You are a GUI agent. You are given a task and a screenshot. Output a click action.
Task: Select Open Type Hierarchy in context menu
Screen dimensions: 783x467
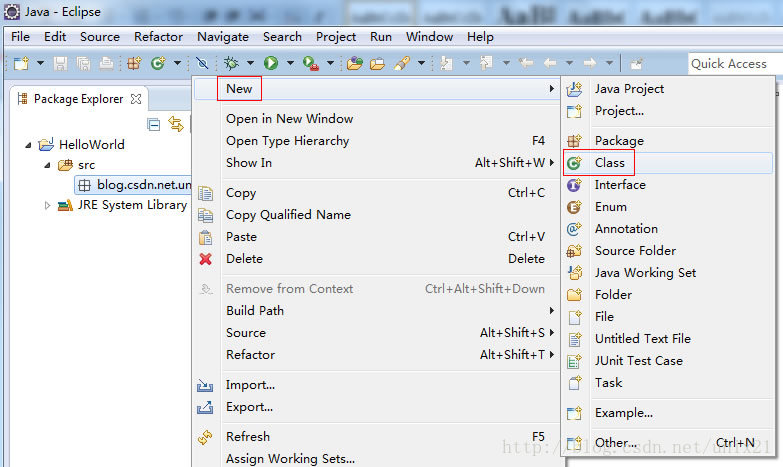coord(376,141)
